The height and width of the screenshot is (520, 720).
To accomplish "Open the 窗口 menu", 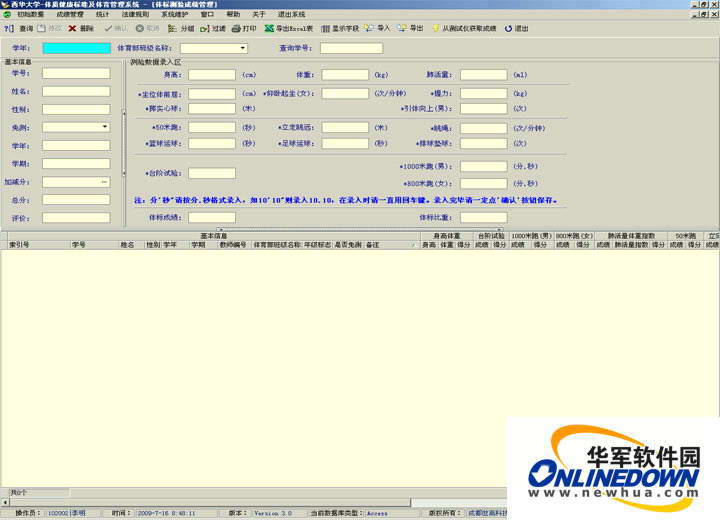I will (x=207, y=14).
